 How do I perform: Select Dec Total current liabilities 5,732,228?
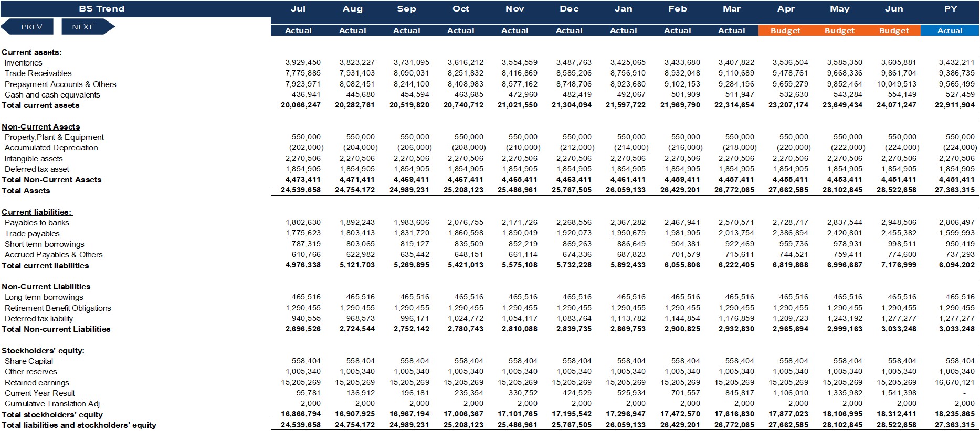[x=574, y=265]
